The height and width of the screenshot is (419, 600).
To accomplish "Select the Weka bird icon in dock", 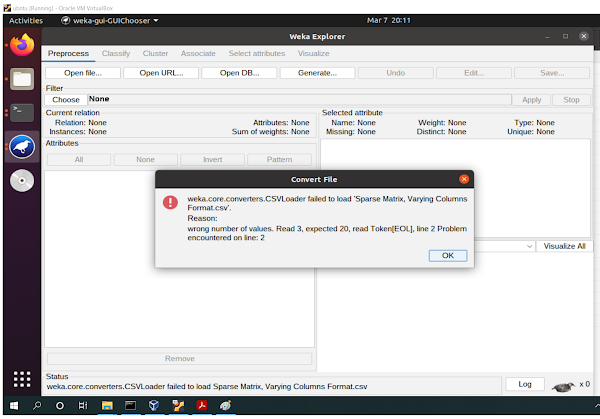I will click(22, 147).
